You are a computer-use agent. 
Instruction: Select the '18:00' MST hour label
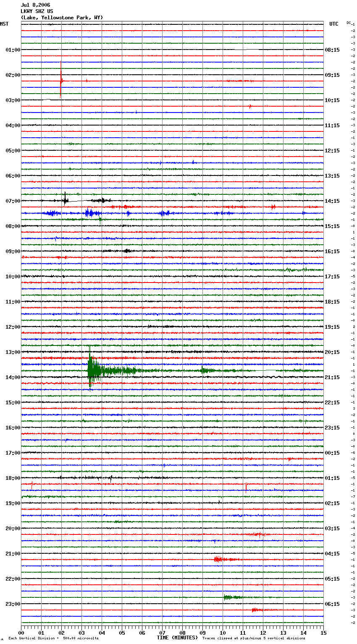[13, 478]
